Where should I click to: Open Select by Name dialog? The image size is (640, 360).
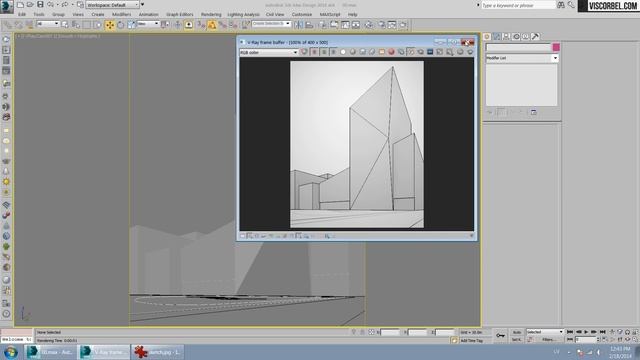tap(76, 25)
